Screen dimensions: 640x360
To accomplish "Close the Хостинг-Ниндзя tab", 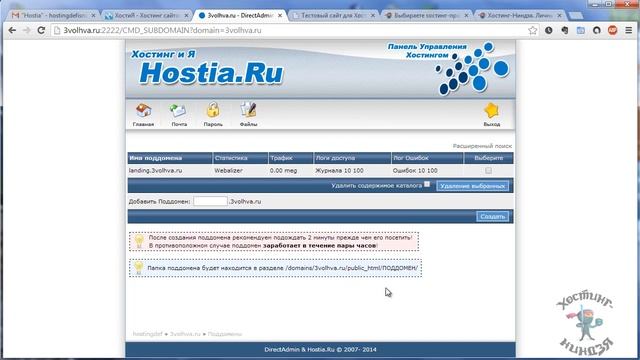I will (x=560, y=16).
